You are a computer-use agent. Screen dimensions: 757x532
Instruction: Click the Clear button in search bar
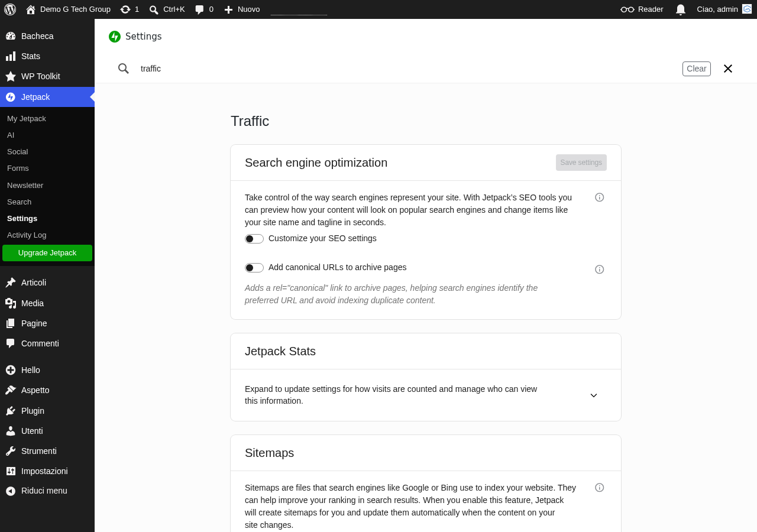pos(697,69)
